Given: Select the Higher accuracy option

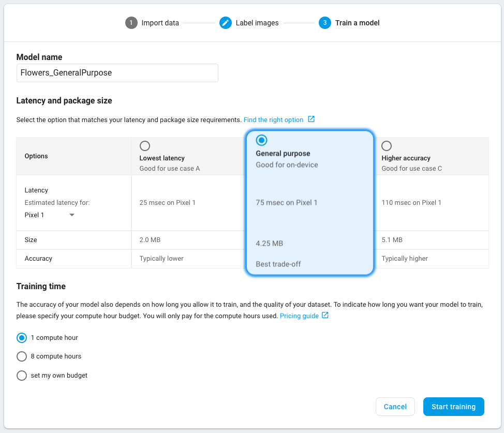Looking at the screenshot, I should [387, 146].
